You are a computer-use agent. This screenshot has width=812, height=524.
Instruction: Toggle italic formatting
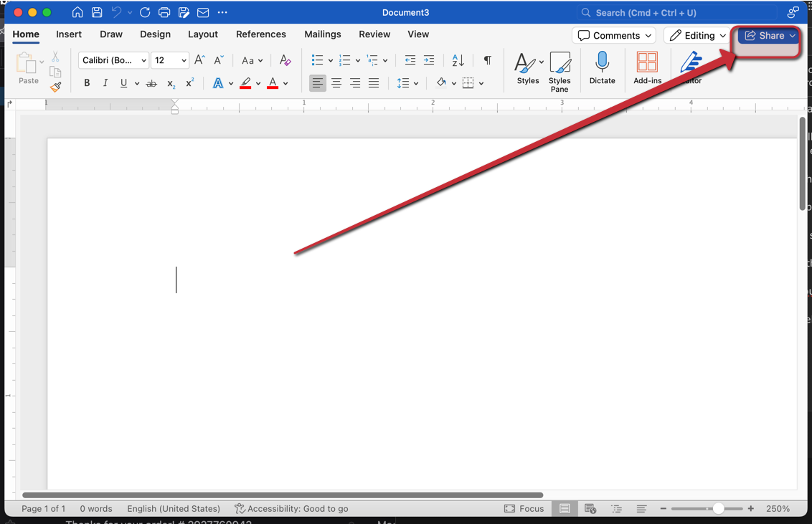(x=105, y=82)
